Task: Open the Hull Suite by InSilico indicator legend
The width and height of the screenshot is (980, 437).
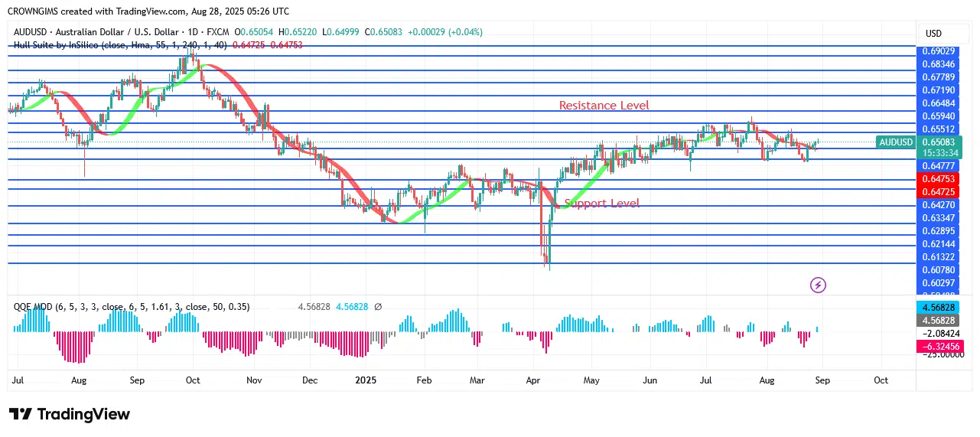Action: pyautogui.click(x=120, y=45)
